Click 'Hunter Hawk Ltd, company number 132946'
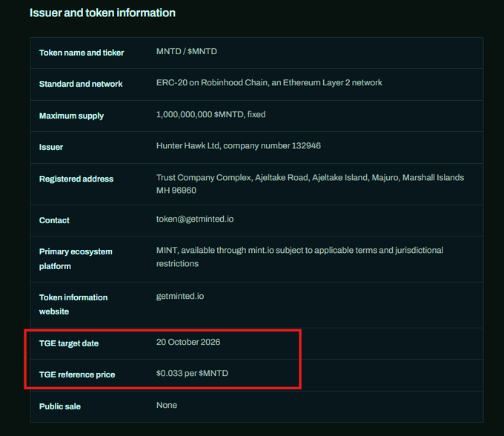Image resolution: width=504 pixels, height=436 pixels. (239, 145)
